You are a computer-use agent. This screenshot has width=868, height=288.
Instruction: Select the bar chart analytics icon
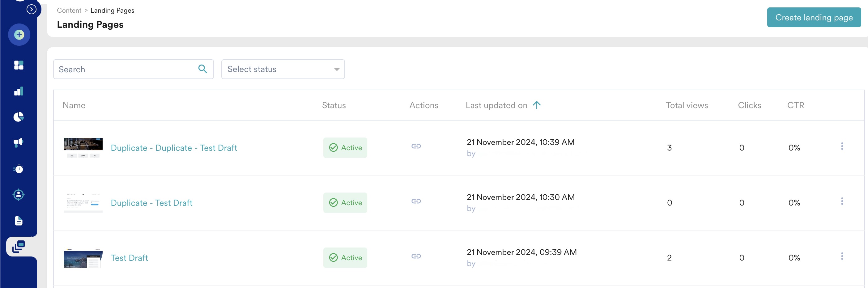tap(19, 91)
